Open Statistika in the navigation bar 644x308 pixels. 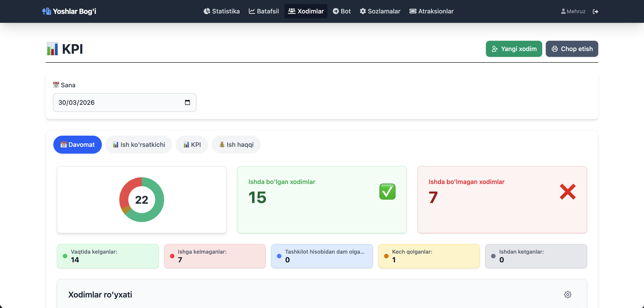click(222, 11)
